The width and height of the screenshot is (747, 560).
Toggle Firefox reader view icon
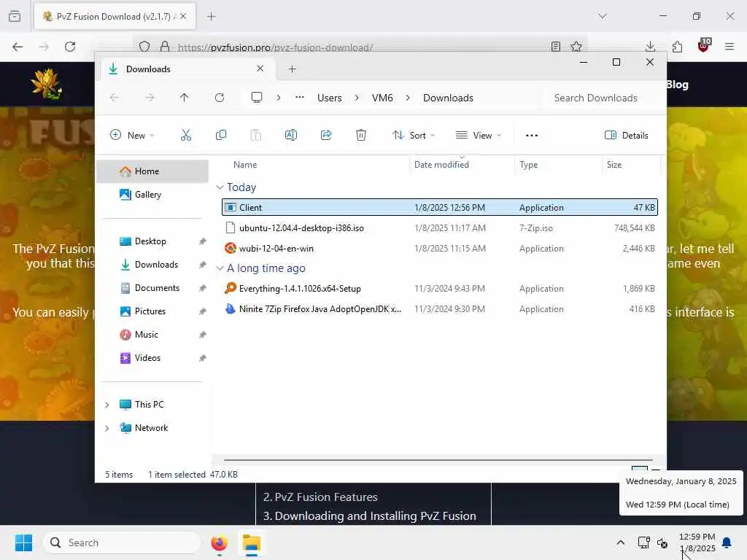coord(555,47)
